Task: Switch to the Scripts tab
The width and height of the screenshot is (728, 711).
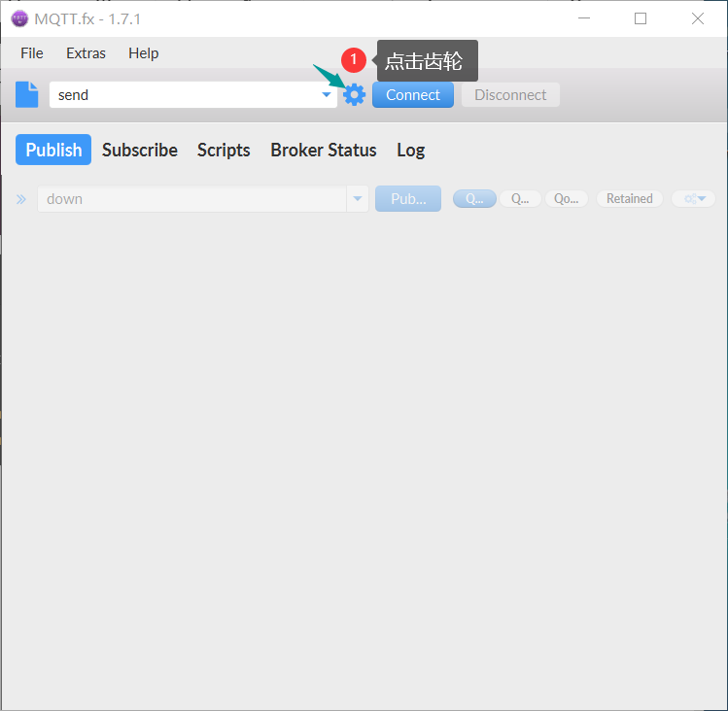Action: (x=224, y=150)
